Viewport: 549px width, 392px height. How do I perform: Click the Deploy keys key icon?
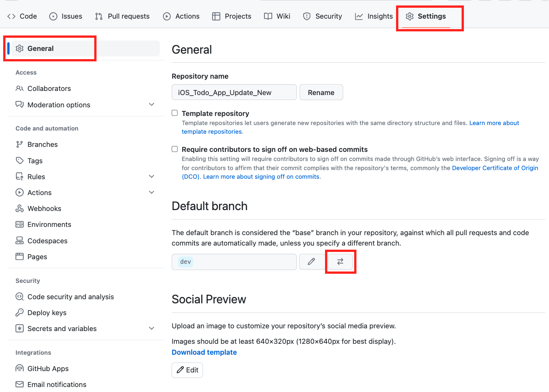click(x=20, y=313)
